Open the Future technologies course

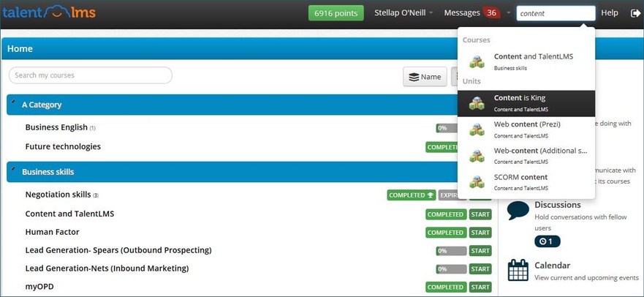pos(63,146)
